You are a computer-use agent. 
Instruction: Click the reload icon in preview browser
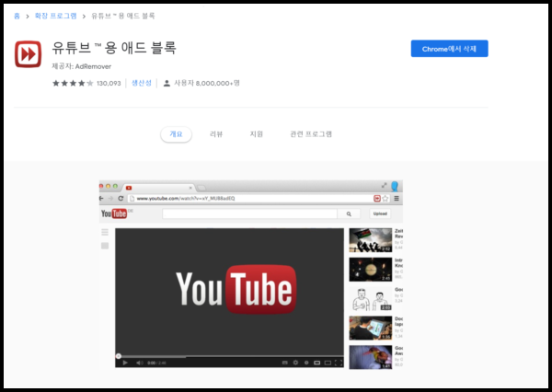click(x=121, y=198)
